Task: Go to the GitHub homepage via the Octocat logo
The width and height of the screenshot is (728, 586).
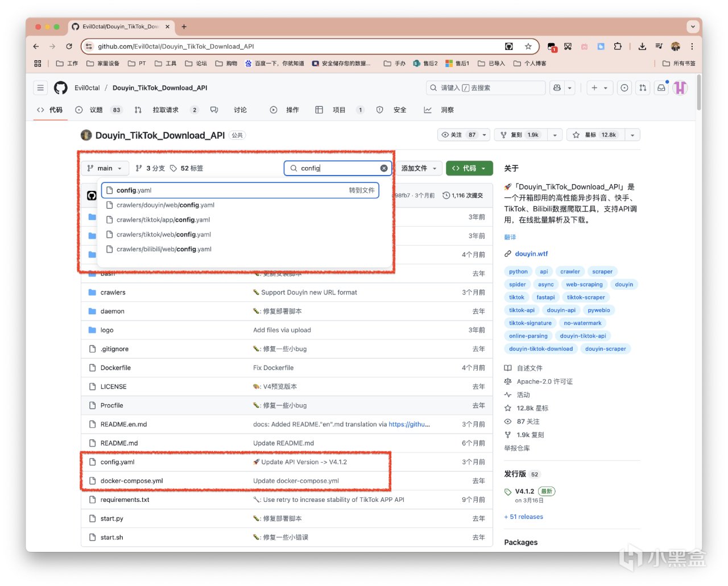Action: coord(61,88)
